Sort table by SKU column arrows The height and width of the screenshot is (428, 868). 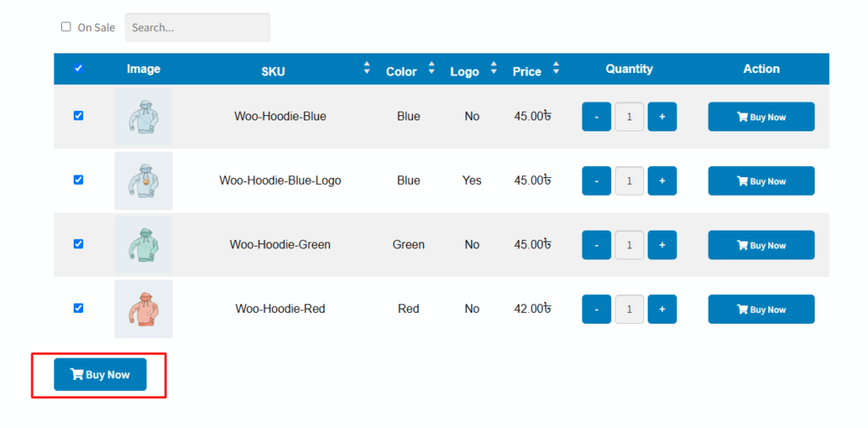[366, 69]
